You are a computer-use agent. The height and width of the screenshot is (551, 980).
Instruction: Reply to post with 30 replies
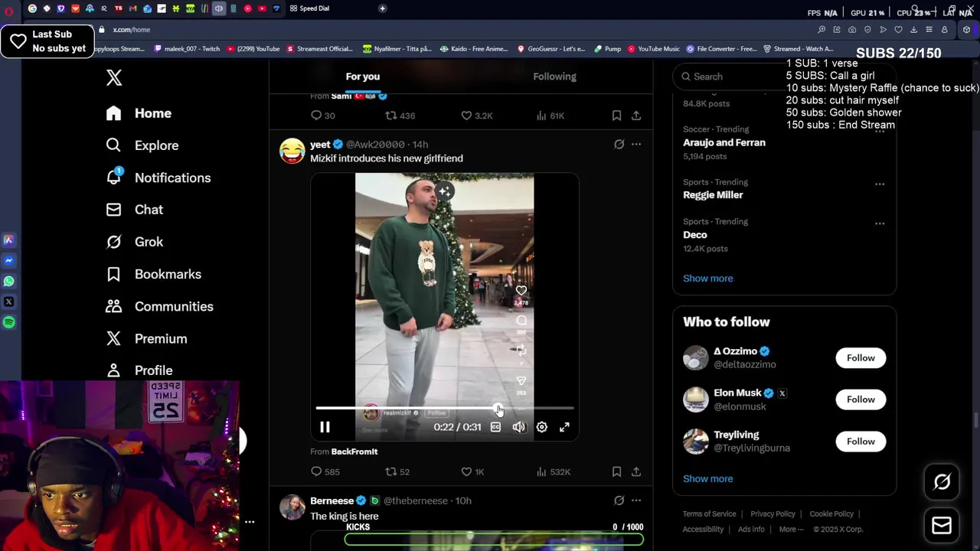(322, 116)
